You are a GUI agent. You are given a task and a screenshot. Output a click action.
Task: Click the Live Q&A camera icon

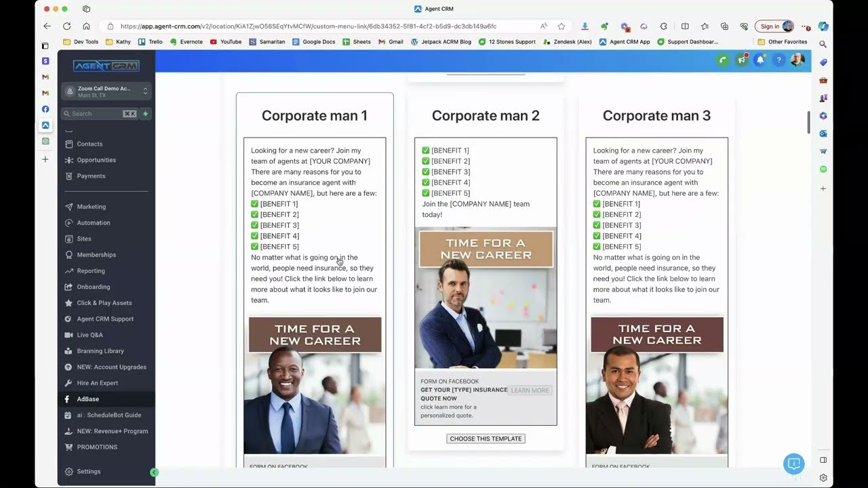click(68, 335)
